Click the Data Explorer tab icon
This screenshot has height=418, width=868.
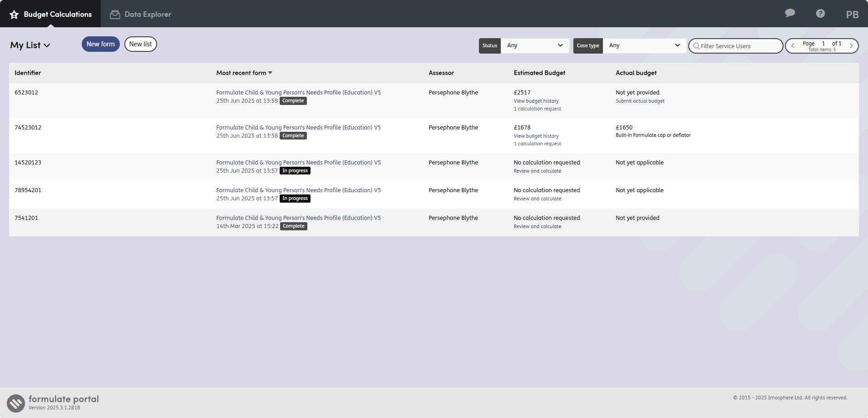(x=115, y=15)
